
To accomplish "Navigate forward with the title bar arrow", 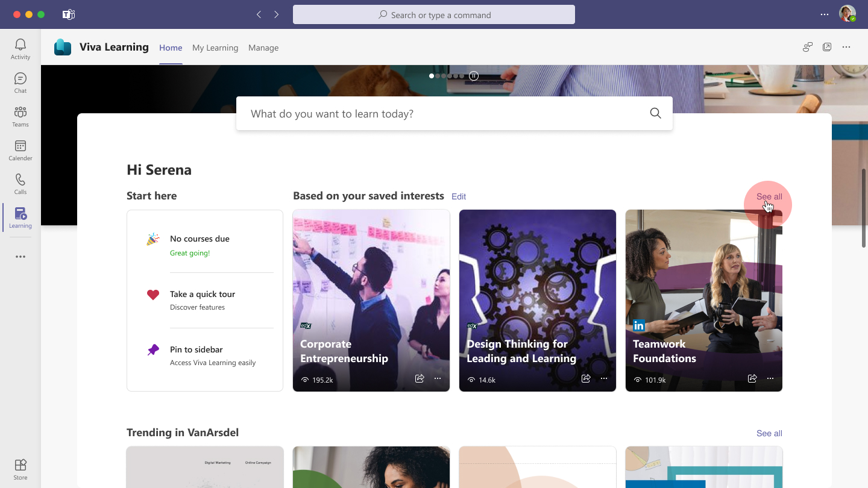I will point(277,14).
